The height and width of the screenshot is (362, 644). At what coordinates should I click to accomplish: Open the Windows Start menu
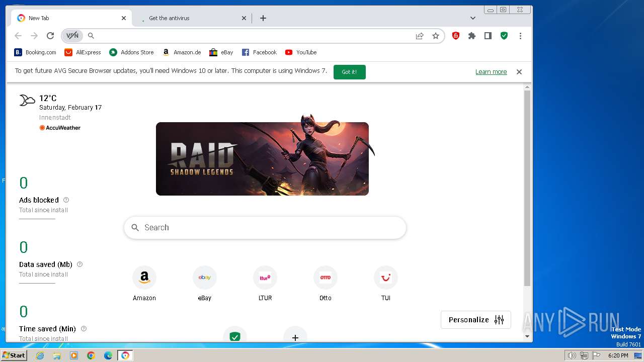click(14, 355)
